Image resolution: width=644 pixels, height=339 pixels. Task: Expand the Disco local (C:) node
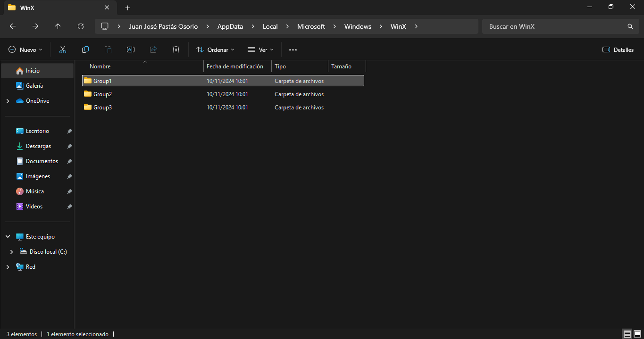(11, 252)
